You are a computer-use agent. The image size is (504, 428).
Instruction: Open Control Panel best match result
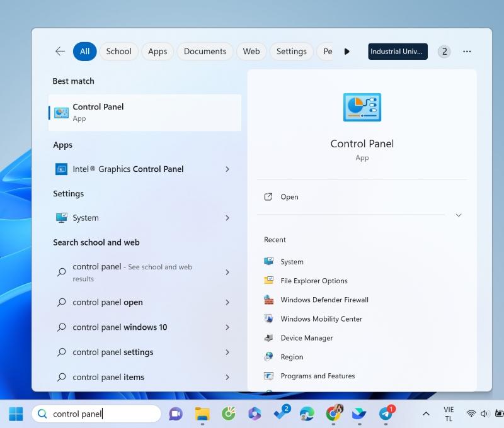pyautogui.click(x=145, y=113)
